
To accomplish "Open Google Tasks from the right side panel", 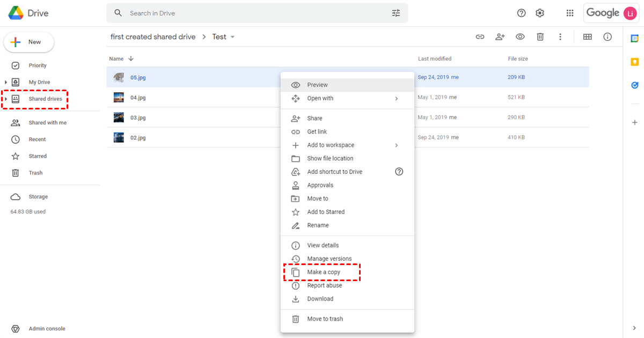I will (635, 85).
